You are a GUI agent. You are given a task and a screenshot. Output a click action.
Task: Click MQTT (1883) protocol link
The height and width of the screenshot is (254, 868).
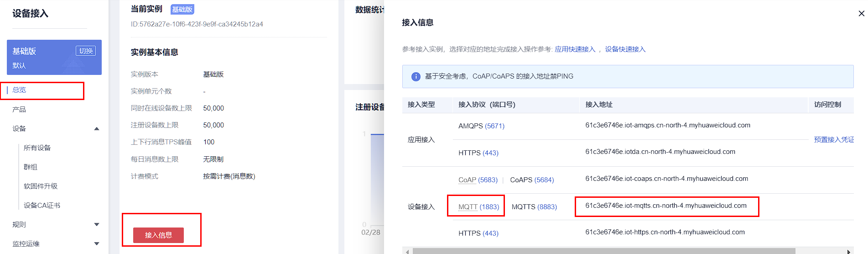click(x=479, y=207)
